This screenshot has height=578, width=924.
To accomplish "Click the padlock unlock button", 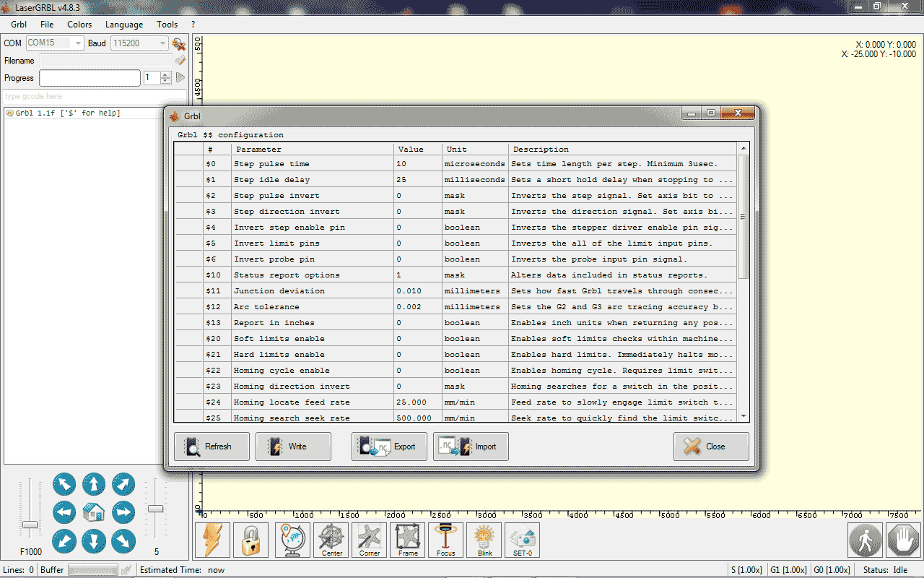I will (x=250, y=540).
